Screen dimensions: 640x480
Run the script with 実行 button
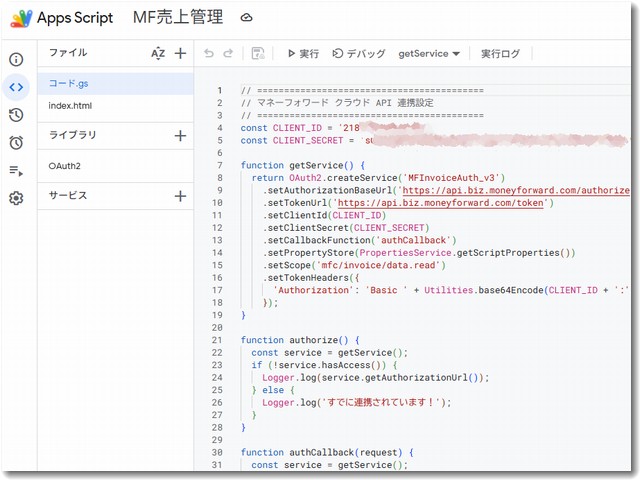tap(303, 54)
